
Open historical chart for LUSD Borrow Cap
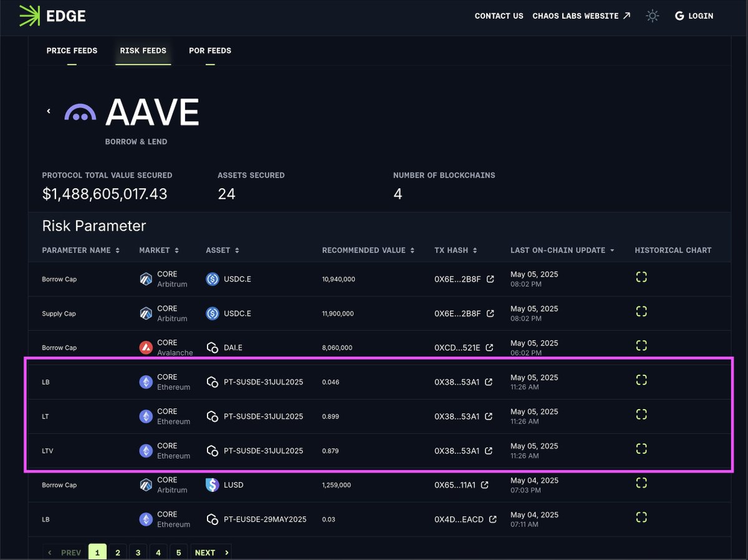(641, 483)
